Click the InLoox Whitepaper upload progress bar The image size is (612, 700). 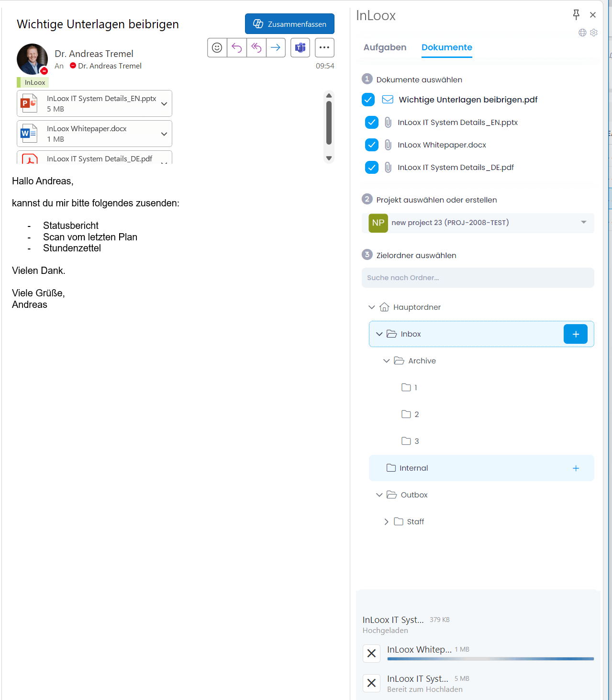(x=490, y=659)
